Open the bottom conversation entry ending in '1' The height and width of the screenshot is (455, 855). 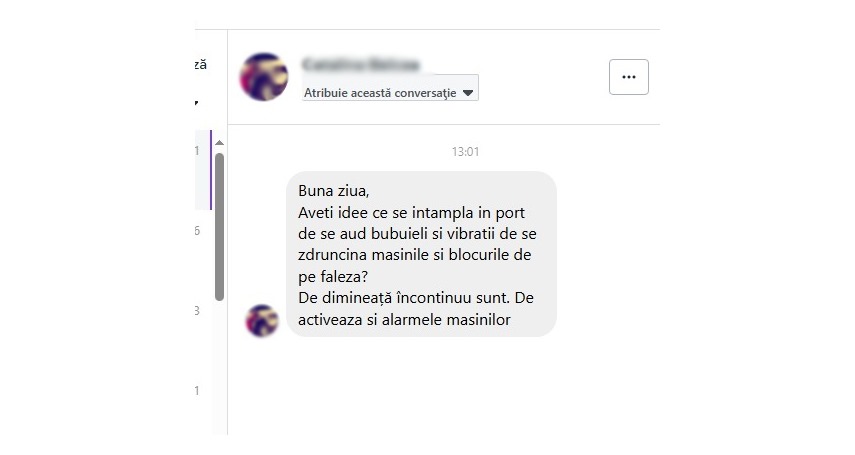[x=203, y=391]
